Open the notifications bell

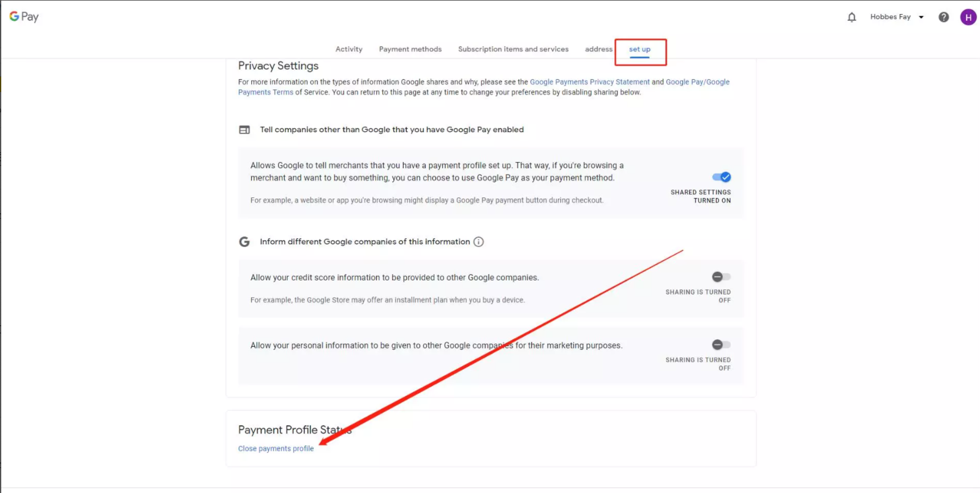tap(851, 17)
